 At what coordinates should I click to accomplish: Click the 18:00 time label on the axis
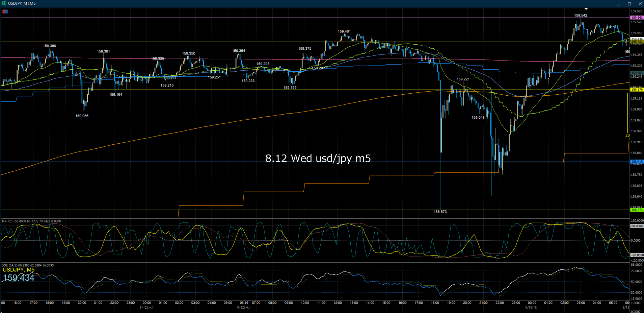point(435,303)
